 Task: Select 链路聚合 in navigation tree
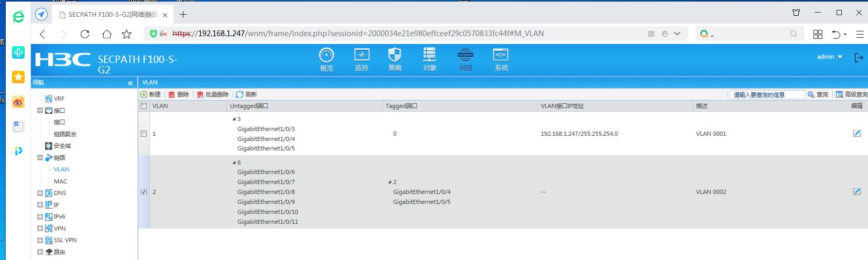coord(65,134)
